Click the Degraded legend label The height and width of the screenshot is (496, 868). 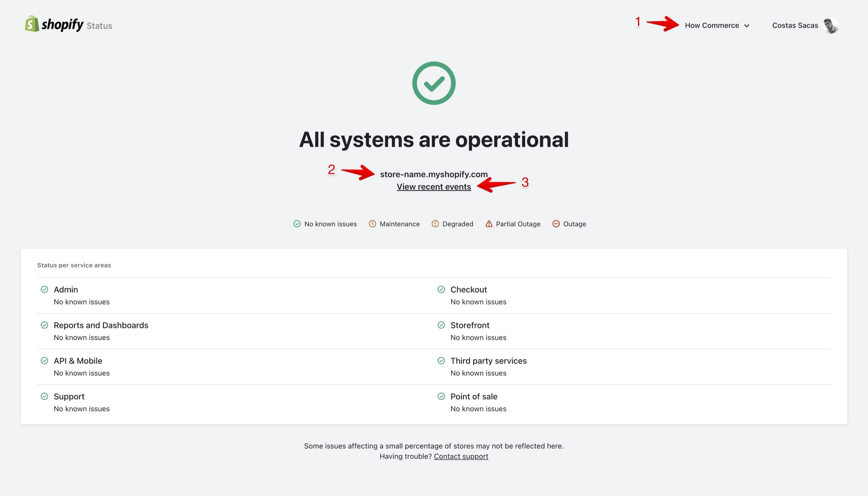pyautogui.click(x=458, y=224)
